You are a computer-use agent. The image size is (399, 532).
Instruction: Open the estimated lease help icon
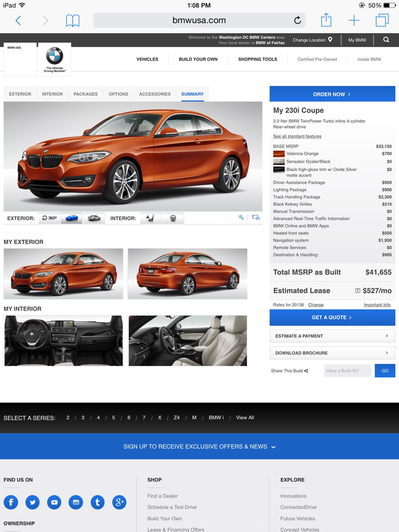[358, 290]
